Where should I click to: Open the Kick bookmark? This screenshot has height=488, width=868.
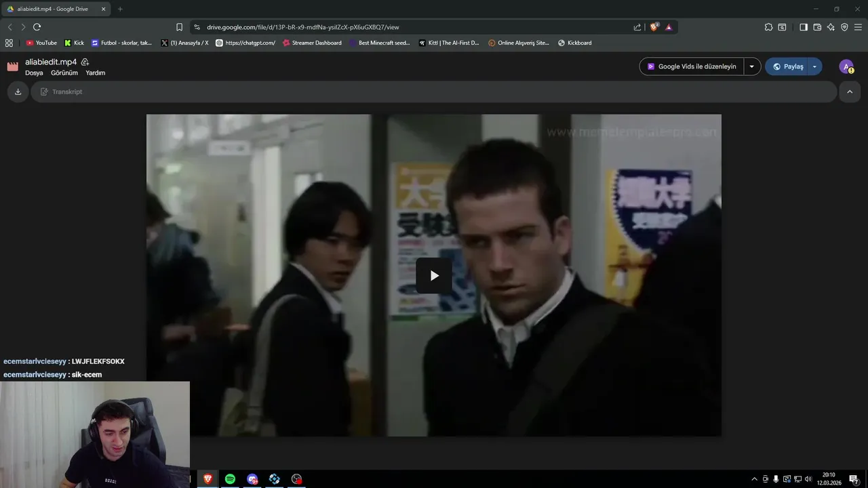tap(74, 43)
